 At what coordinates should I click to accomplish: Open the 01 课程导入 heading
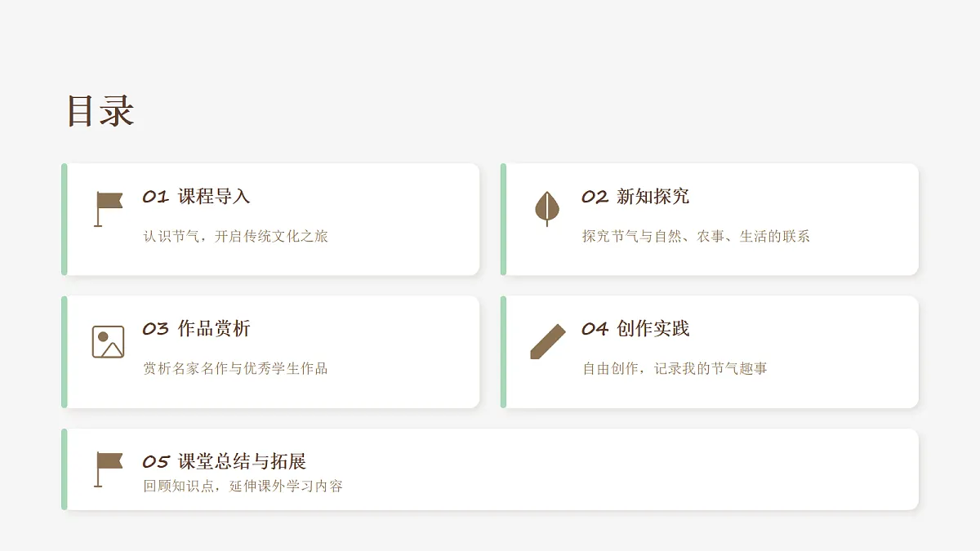[196, 197]
